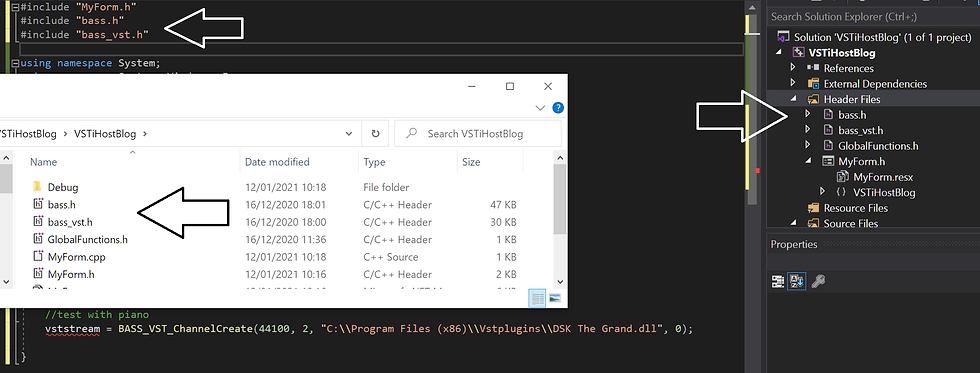Expand bass_vst.h in Solution Explorer
This screenshot has height=373, width=980.
808,130
